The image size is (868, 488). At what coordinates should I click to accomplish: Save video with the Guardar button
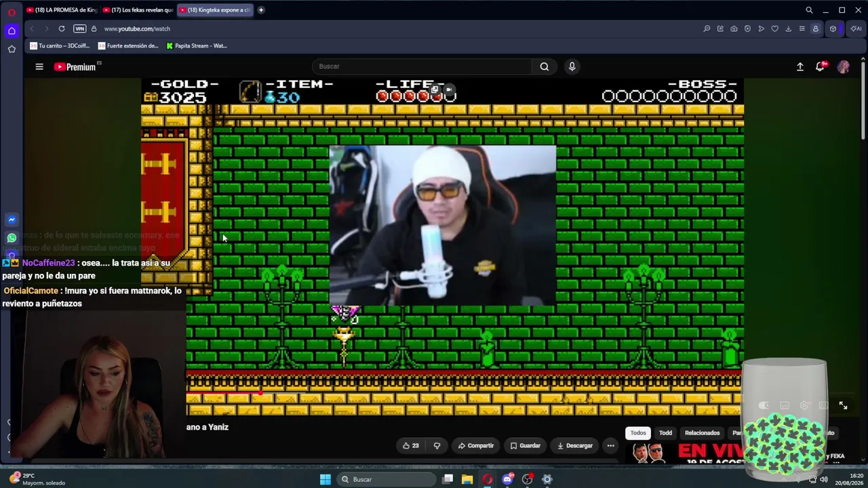pos(526,445)
